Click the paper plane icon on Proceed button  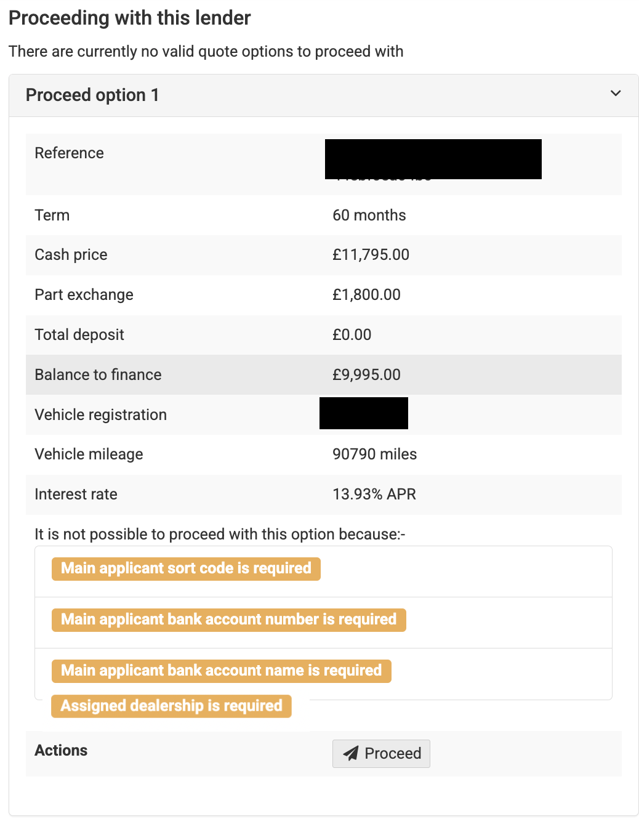pos(352,753)
